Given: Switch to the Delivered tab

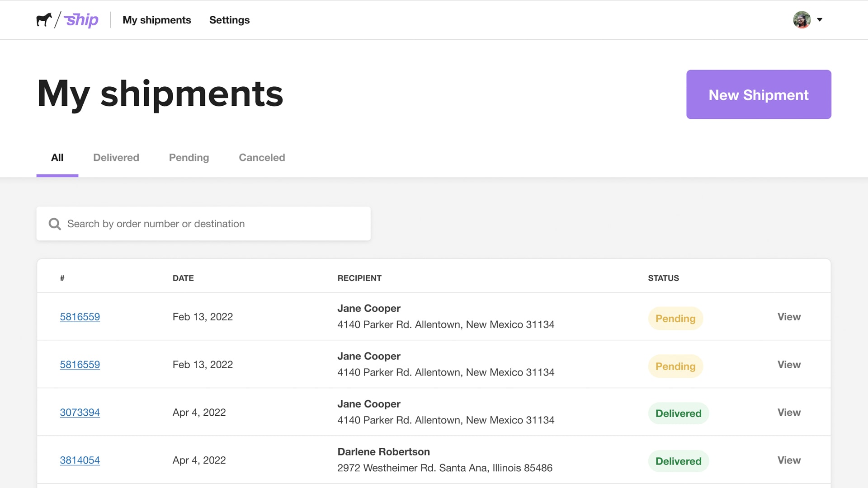Looking at the screenshot, I should 116,158.
